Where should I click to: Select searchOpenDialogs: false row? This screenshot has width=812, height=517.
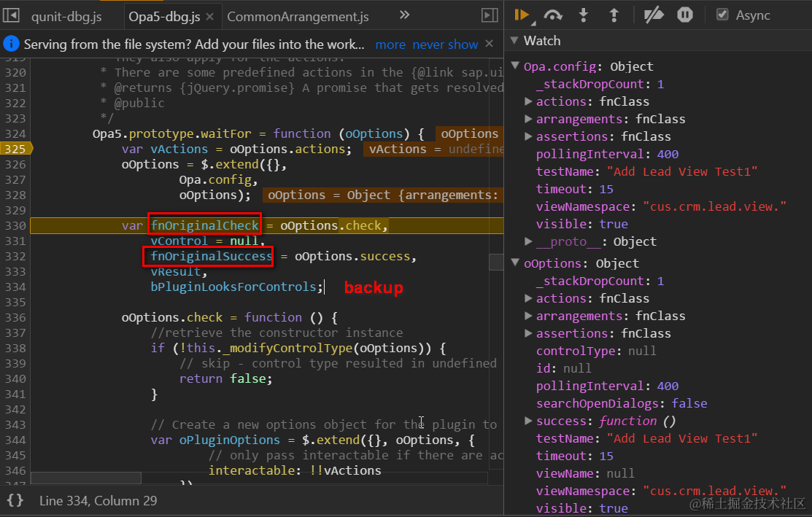622,404
